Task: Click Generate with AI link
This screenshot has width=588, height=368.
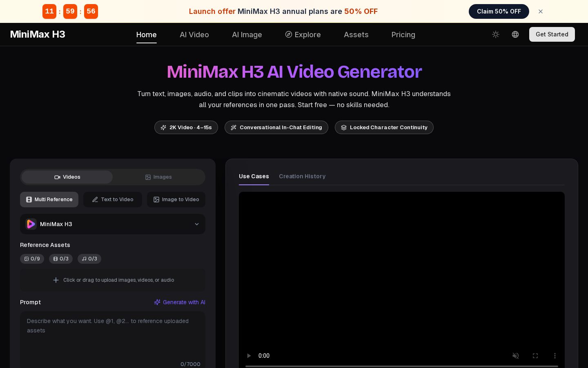Action: coord(180,302)
